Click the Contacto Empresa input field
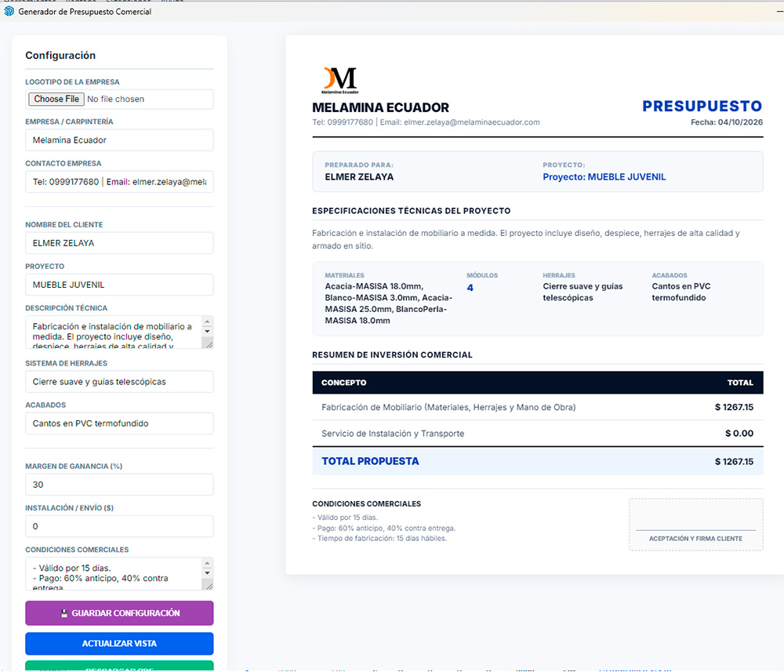The image size is (784, 672). 119,182
